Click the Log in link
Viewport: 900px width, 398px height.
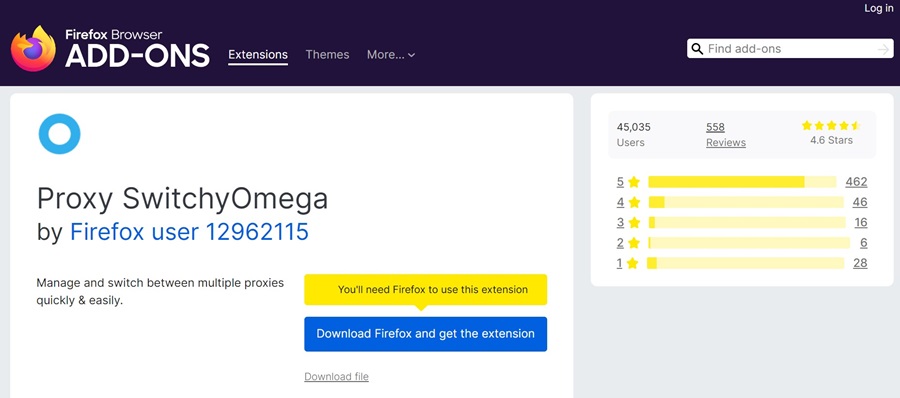click(x=879, y=8)
